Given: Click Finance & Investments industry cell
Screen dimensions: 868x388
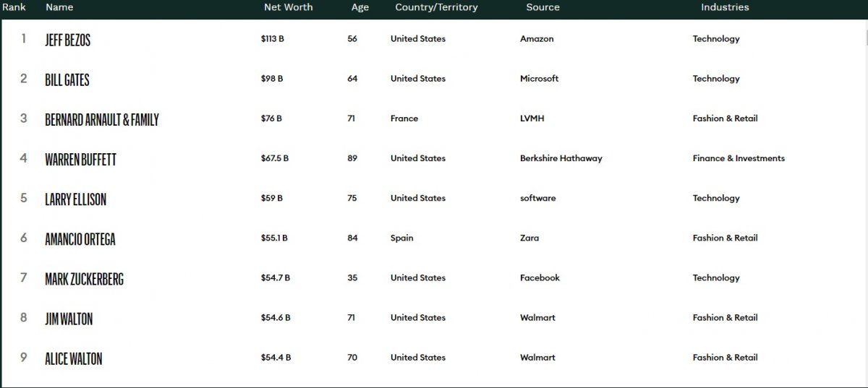Looking at the screenshot, I should (739, 158).
